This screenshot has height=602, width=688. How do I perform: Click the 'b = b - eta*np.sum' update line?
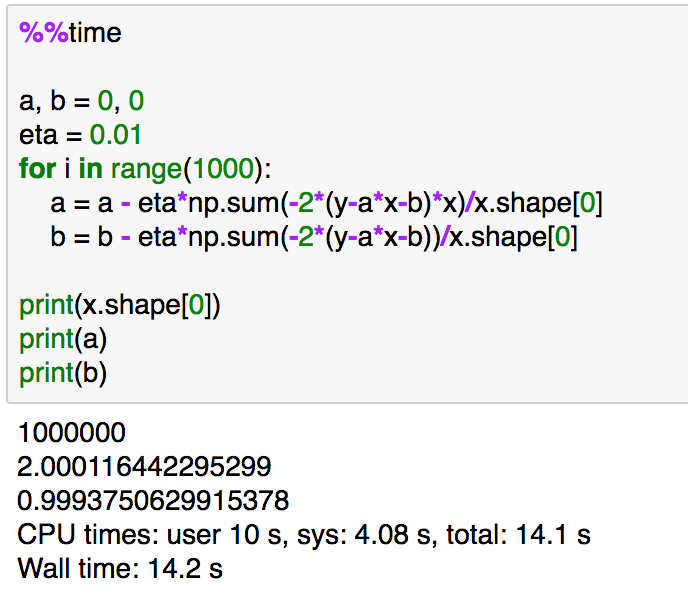click(x=314, y=237)
